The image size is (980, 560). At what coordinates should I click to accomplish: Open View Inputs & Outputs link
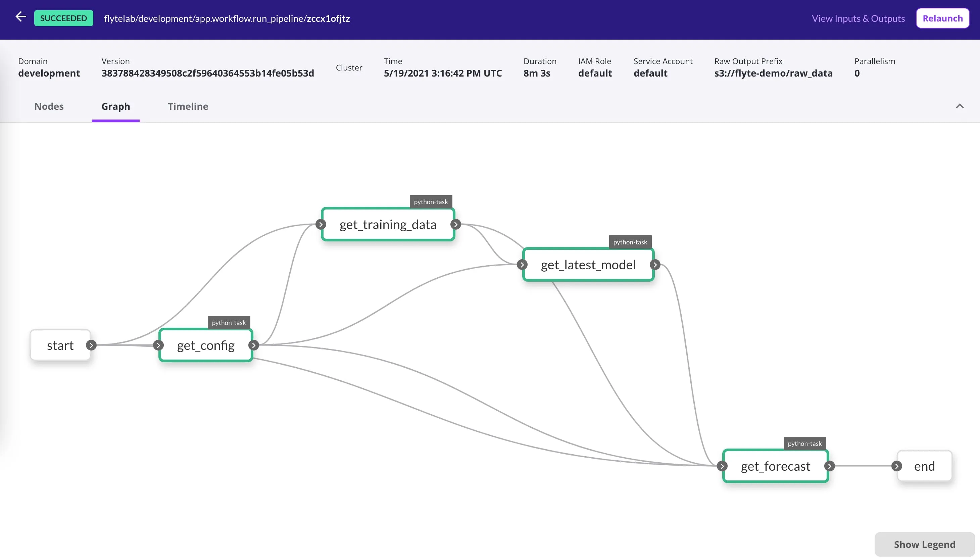tap(858, 18)
